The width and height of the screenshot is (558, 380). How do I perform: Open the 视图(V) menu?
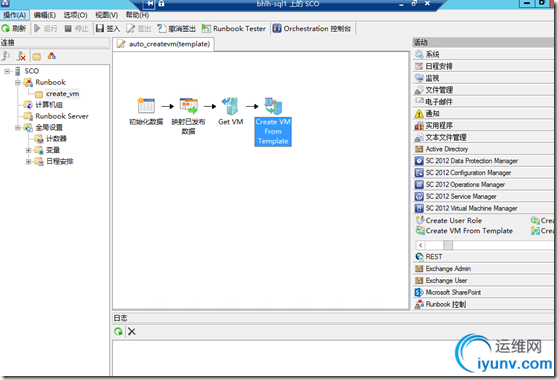pos(106,15)
